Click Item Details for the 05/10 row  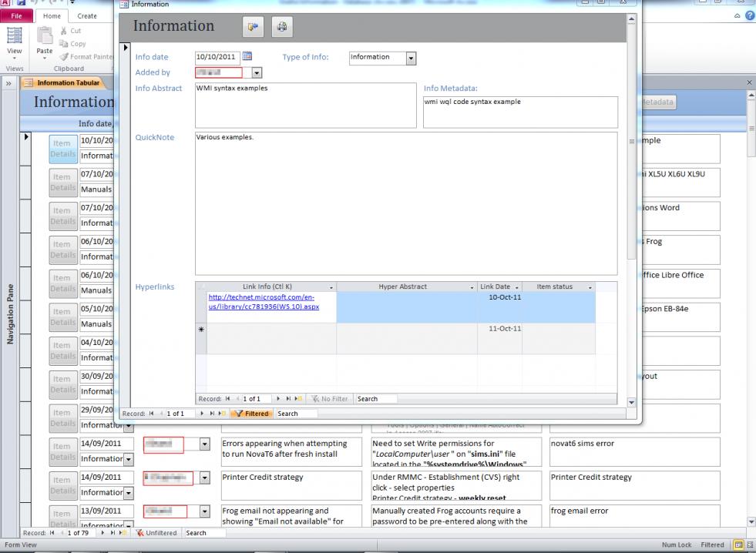pos(63,317)
